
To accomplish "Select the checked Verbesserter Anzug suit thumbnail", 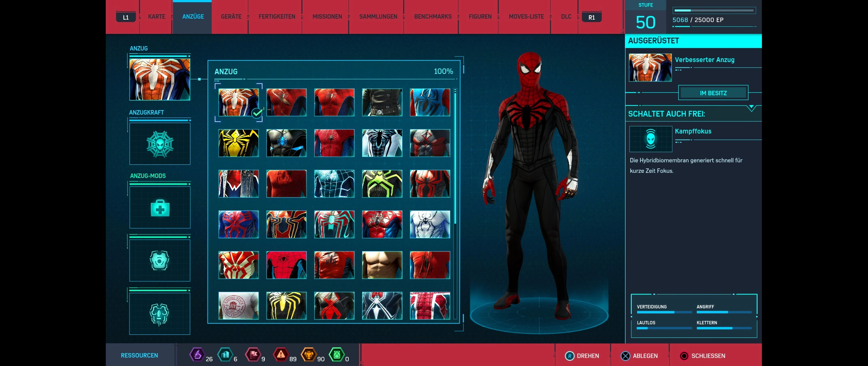I will click(239, 102).
